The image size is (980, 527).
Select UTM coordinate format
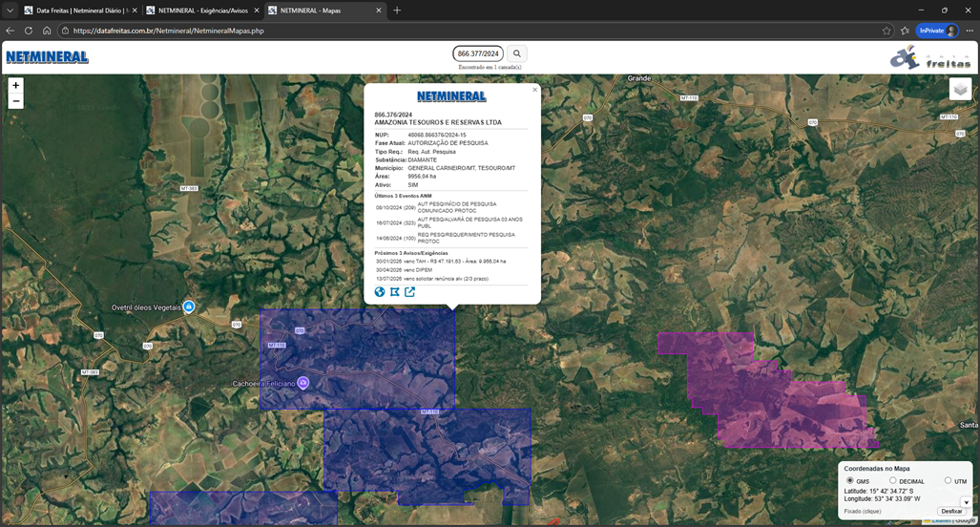tap(948, 480)
